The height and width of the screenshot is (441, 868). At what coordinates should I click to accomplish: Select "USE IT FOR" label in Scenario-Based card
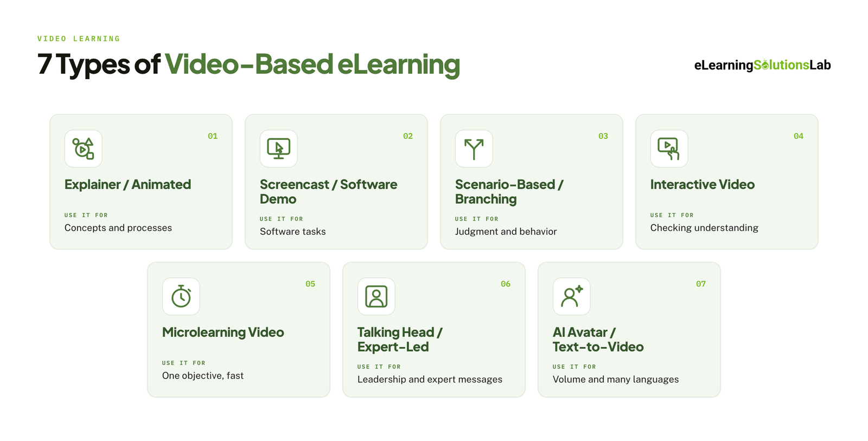477,219
